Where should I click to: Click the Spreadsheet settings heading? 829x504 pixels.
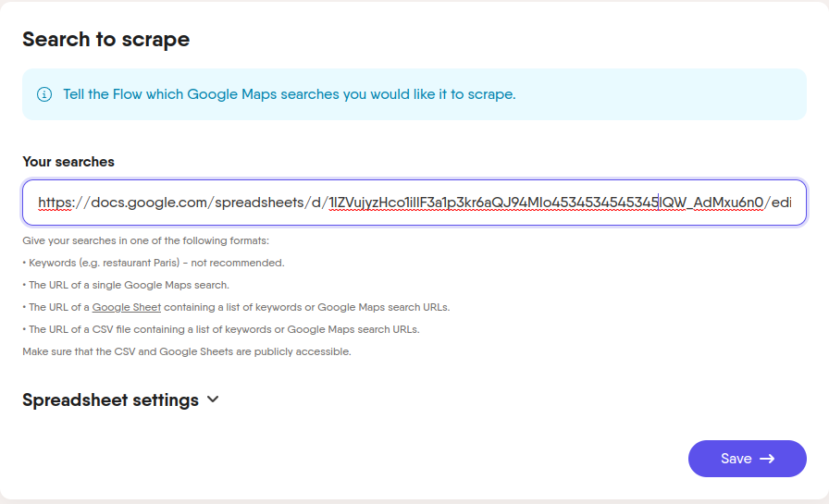tap(110, 400)
